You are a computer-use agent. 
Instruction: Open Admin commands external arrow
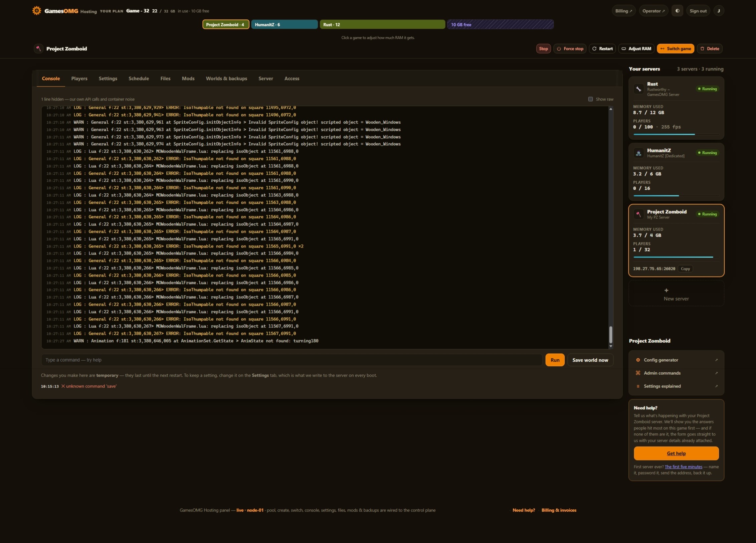[x=716, y=373]
